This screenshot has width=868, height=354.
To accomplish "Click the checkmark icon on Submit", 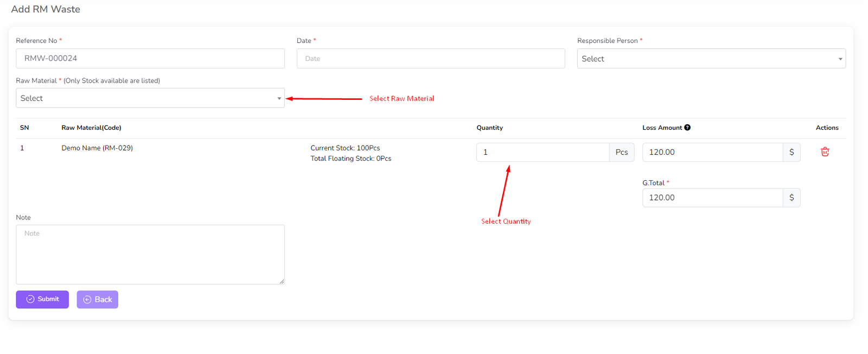I will [30, 299].
